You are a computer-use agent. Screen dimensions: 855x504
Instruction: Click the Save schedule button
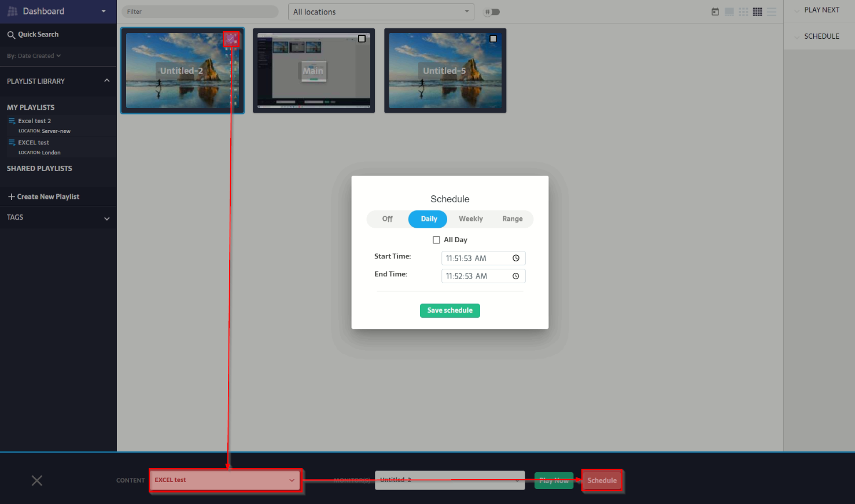point(449,310)
